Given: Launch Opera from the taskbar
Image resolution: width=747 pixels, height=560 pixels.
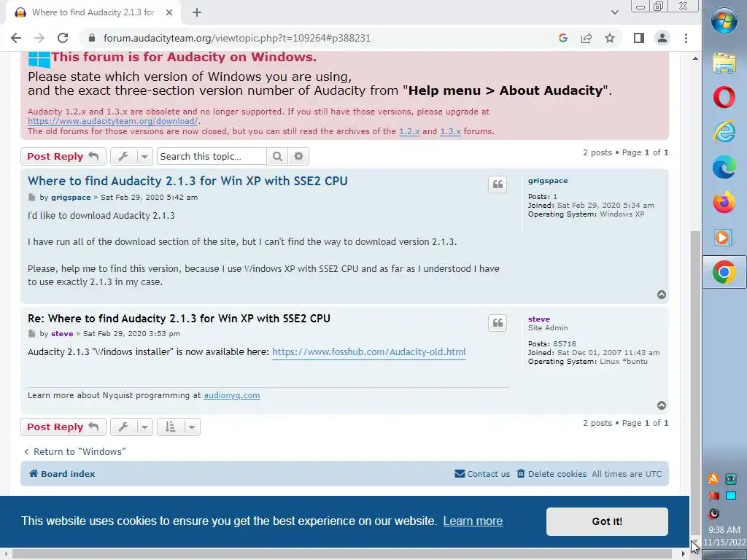Looking at the screenshot, I should [724, 97].
